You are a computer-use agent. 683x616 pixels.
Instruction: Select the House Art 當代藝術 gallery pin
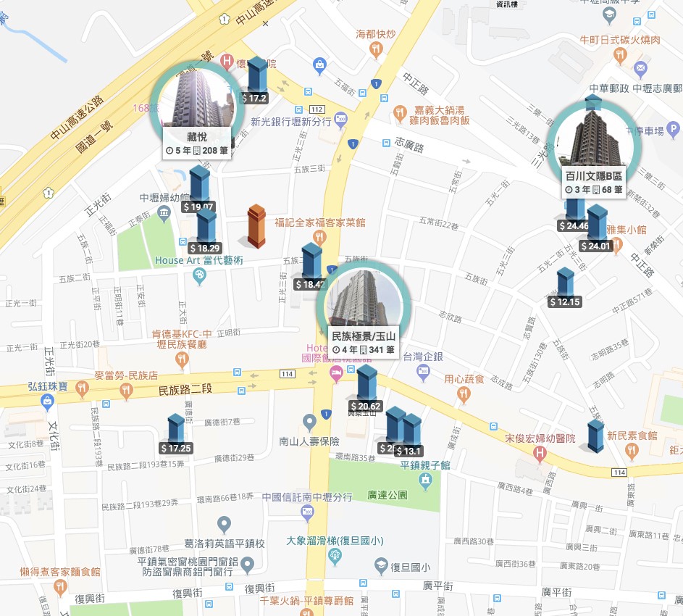199,276
